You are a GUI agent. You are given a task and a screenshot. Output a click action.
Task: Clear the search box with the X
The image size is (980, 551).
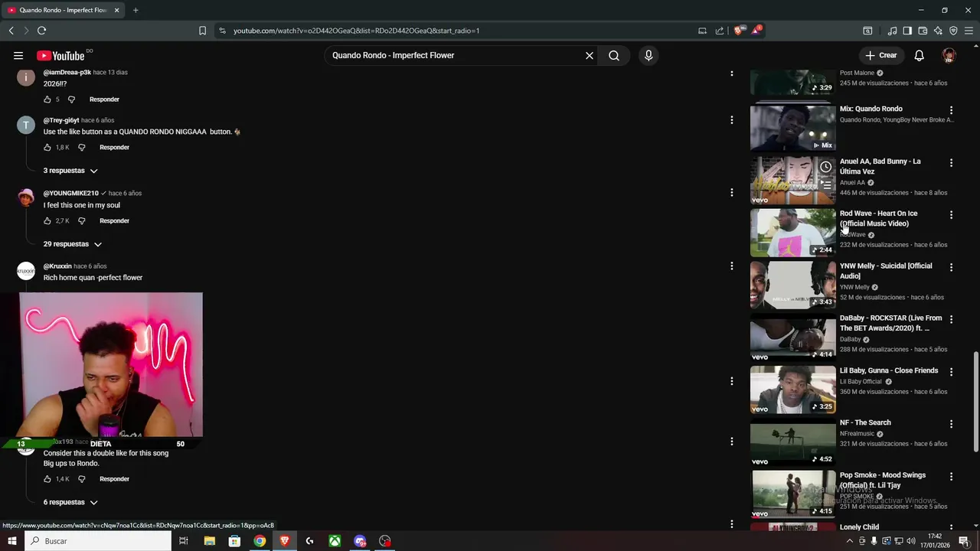[x=590, y=55]
